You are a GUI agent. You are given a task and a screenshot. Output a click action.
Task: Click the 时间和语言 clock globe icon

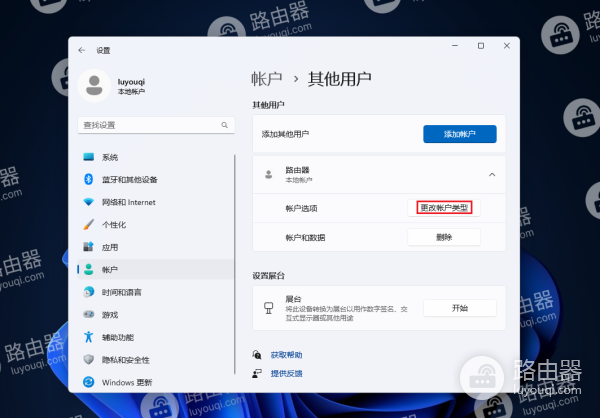(89, 292)
